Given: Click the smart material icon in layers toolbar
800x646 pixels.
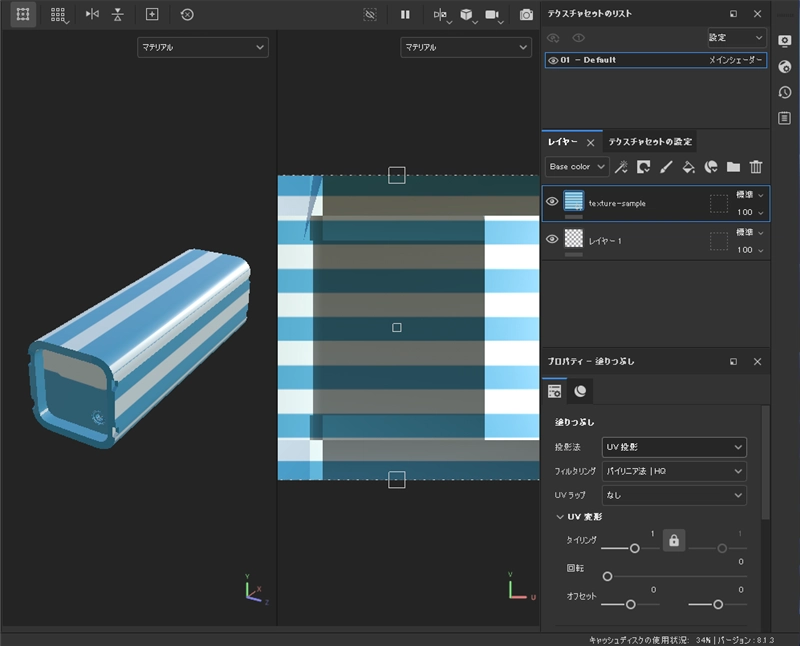Looking at the screenshot, I should coord(711,167).
